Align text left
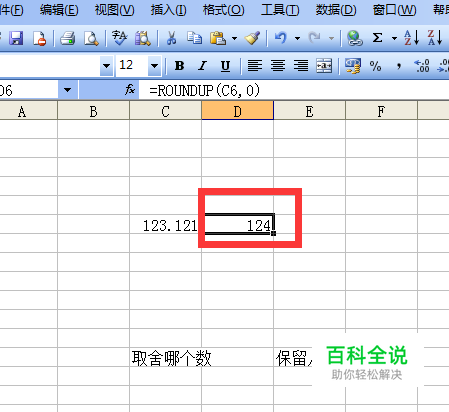Image resolution: width=449 pixels, height=412 pixels. tap(255, 66)
